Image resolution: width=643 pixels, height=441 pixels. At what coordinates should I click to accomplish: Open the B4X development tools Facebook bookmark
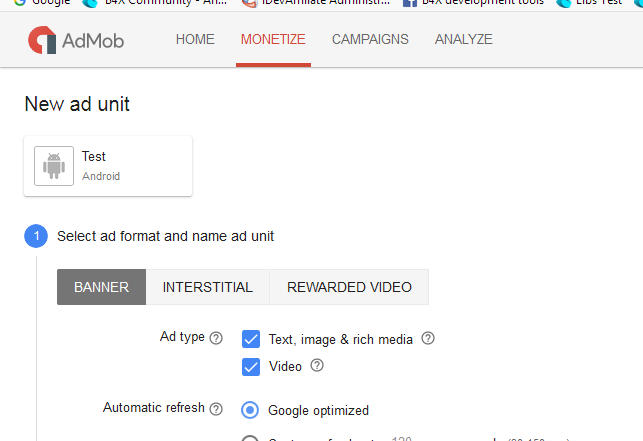coord(474,2)
